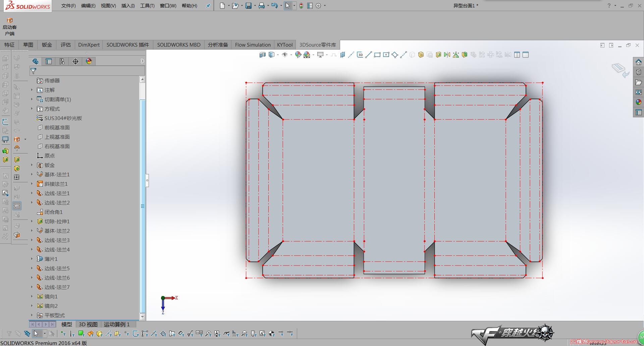644x346 pixels.
Task: Toggle the filter solid bodies icon
Action: (x=99, y=333)
